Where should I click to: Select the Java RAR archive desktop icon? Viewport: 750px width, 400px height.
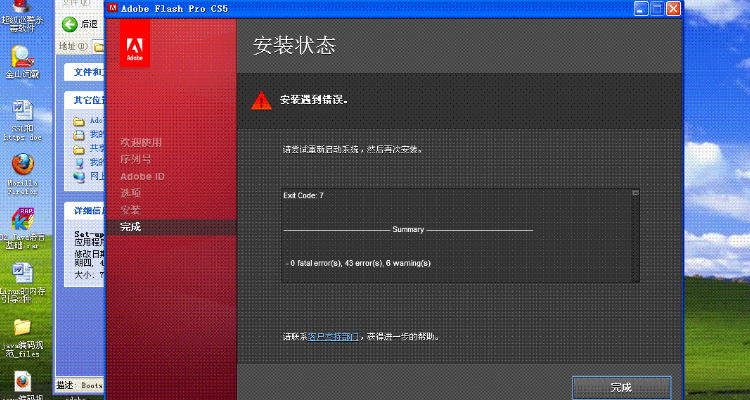[x=22, y=229]
